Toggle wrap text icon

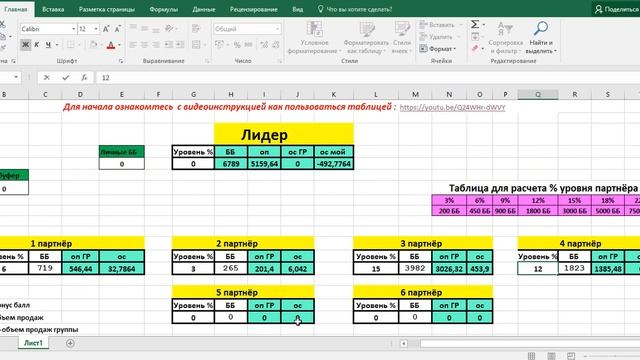(196, 28)
